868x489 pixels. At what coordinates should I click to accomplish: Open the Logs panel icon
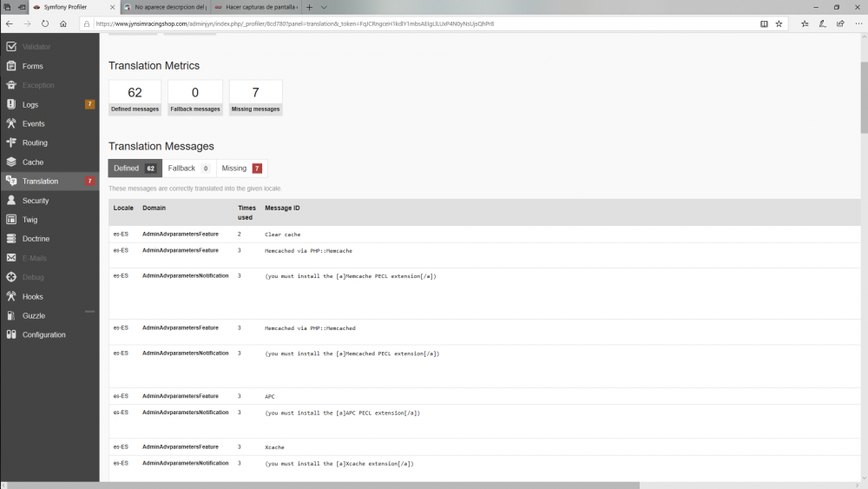pos(11,104)
